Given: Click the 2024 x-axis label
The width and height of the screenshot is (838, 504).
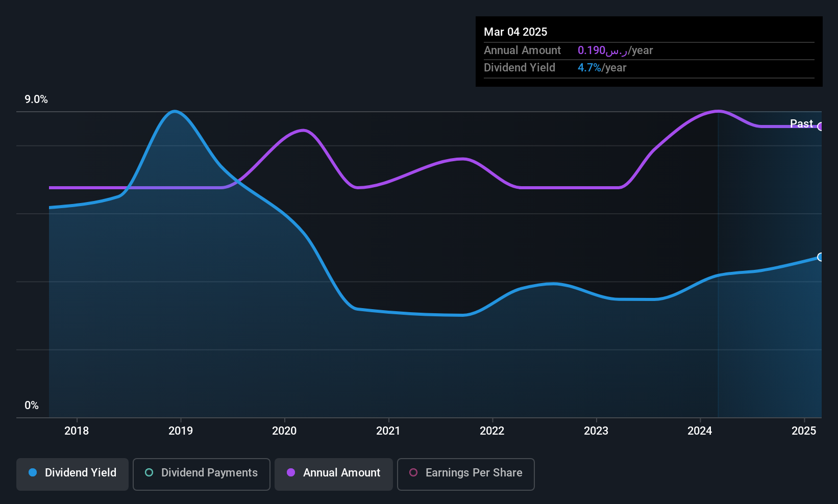Looking at the screenshot, I should tap(700, 431).
